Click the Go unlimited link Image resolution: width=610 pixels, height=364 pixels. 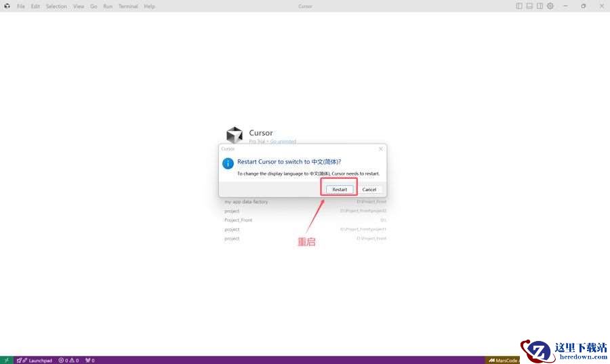point(283,141)
